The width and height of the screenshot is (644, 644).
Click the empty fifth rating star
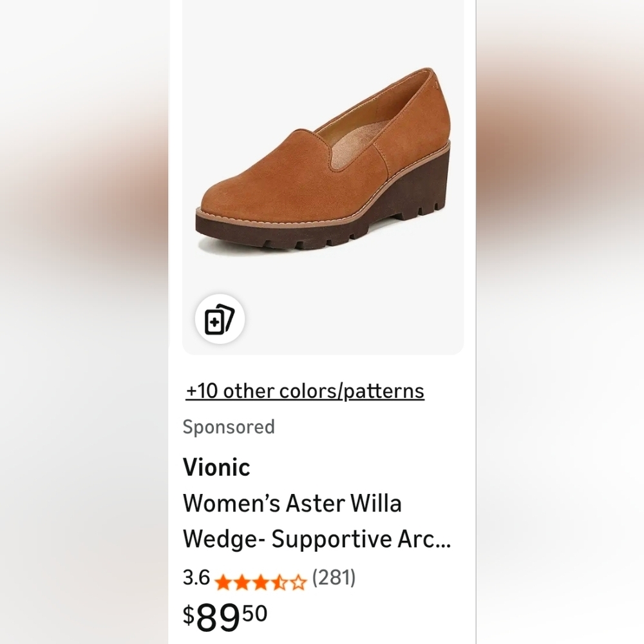[x=298, y=583]
